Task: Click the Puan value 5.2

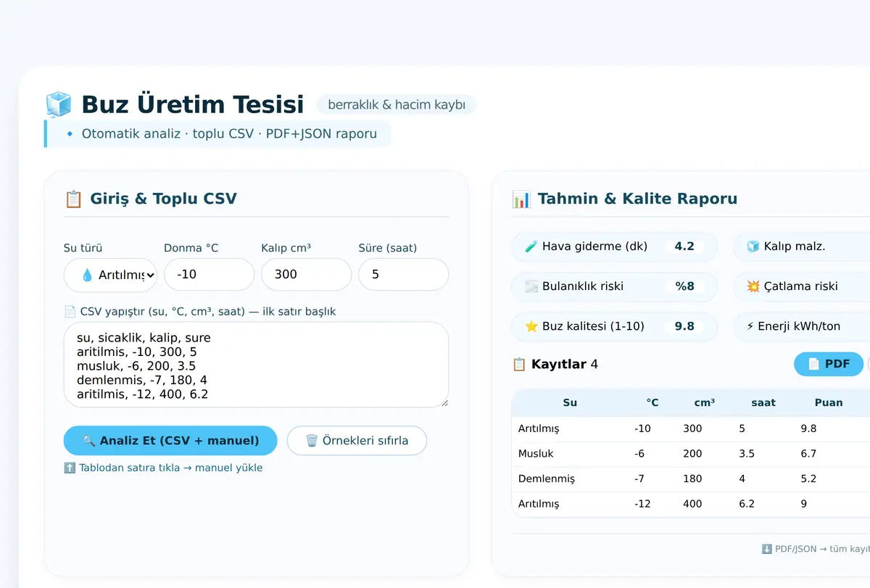Action: point(808,479)
